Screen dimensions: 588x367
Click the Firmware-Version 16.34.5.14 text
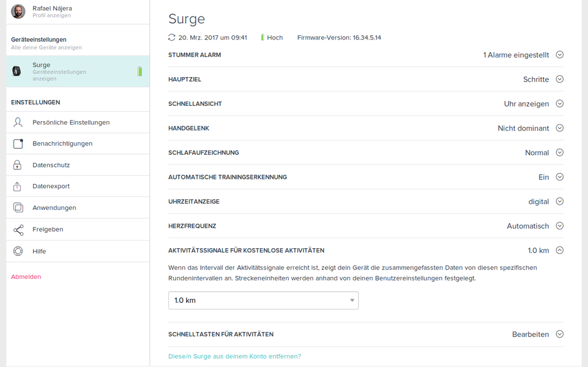click(339, 38)
